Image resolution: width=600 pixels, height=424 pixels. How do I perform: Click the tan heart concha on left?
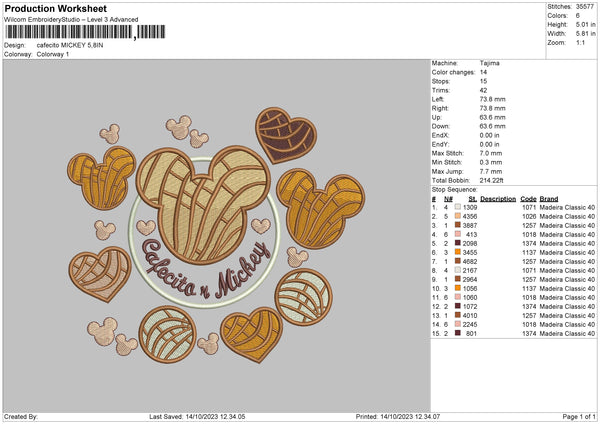100,274
